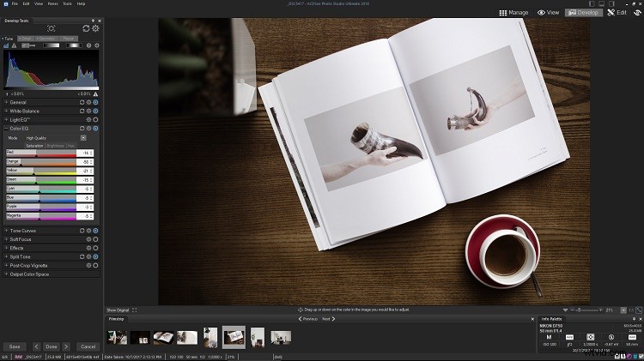
Task: Pin the Develop Tools panel
Action: [x=93, y=21]
